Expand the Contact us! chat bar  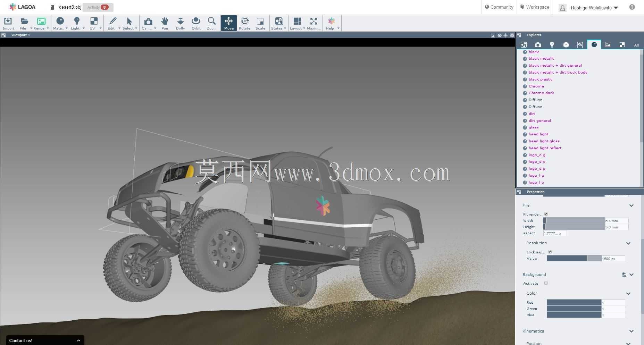(x=45, y=340)
